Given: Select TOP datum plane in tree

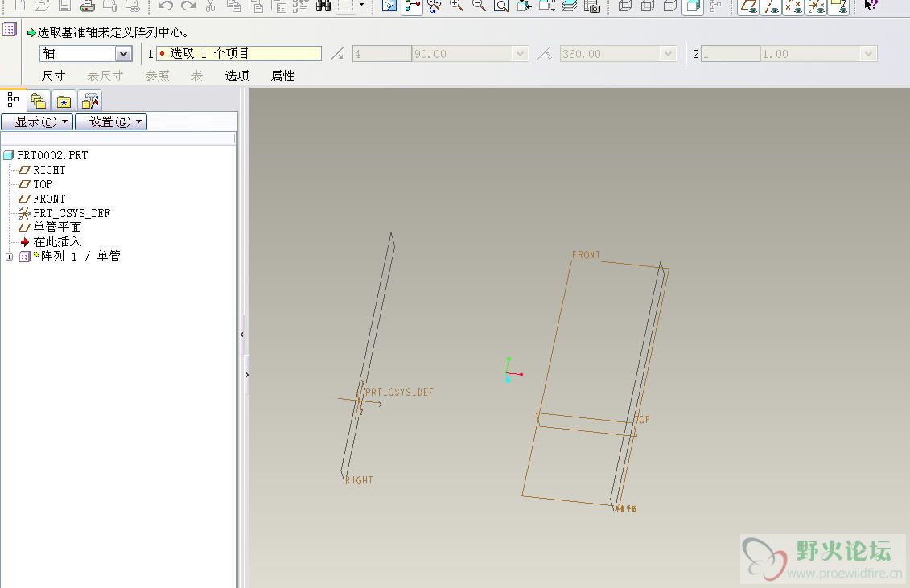Looking at the screenshot, I should click(36, 184).
